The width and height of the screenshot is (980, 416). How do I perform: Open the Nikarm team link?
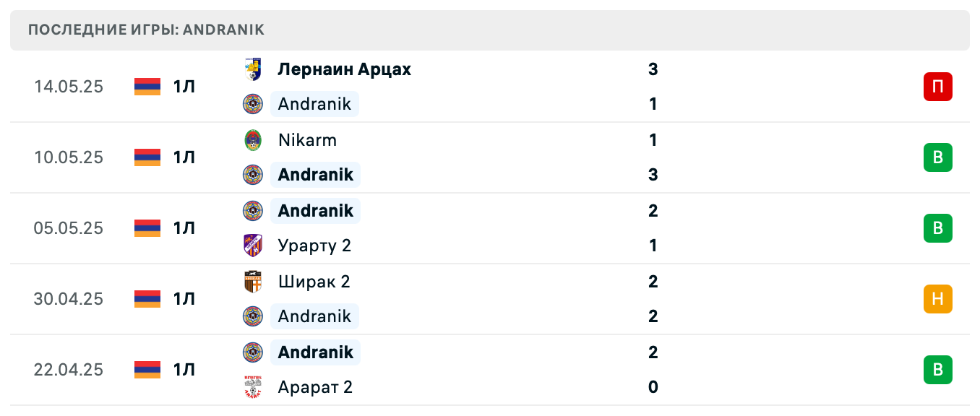pos(307,140)
